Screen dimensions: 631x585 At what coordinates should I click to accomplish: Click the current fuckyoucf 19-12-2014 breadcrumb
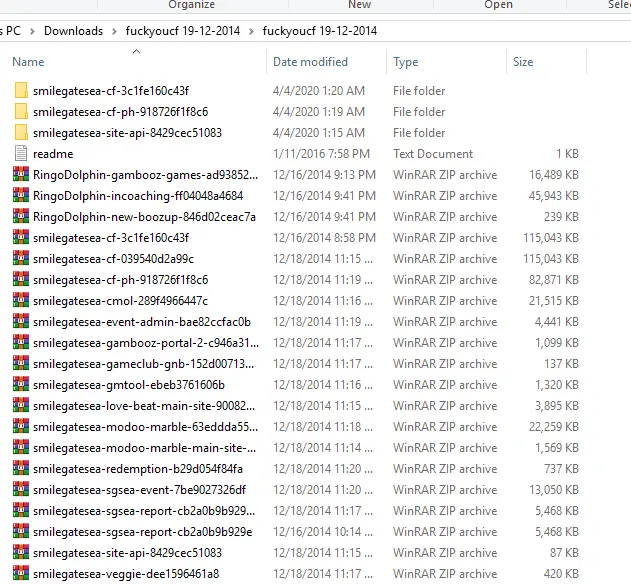coord(320,31)
